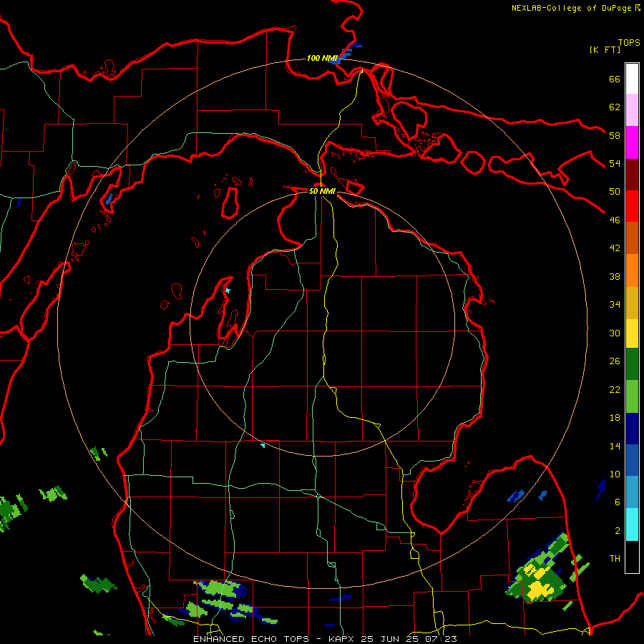
Task: Click the KAPX radar site identifier
Action: point(343,639)
